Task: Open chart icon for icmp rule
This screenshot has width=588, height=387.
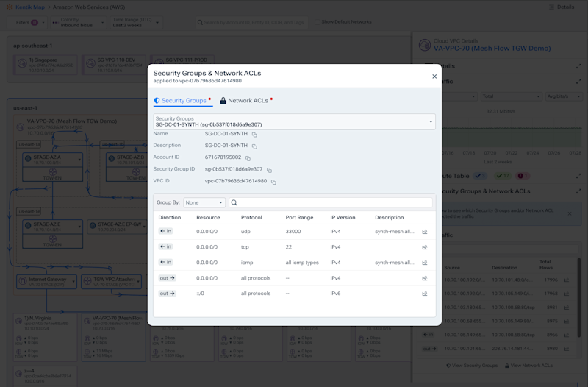Action: pos(425,263)
